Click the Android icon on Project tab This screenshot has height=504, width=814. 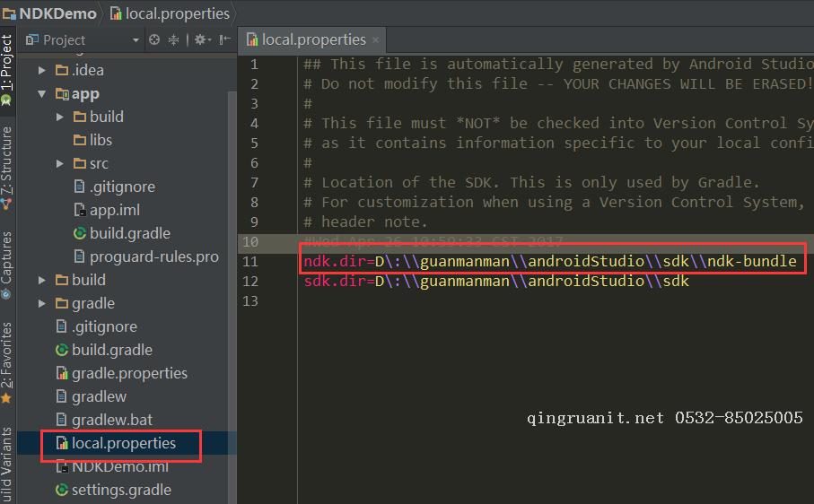(6, 100)
